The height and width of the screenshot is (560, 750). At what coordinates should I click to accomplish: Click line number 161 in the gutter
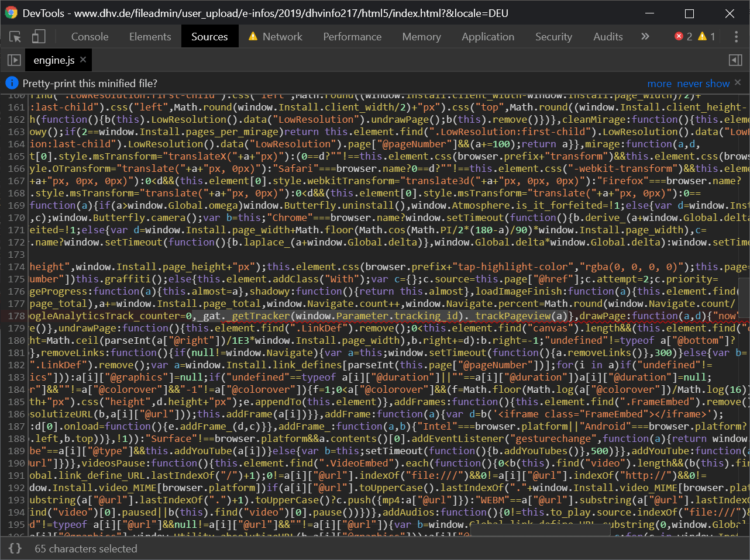click(16, 108)
